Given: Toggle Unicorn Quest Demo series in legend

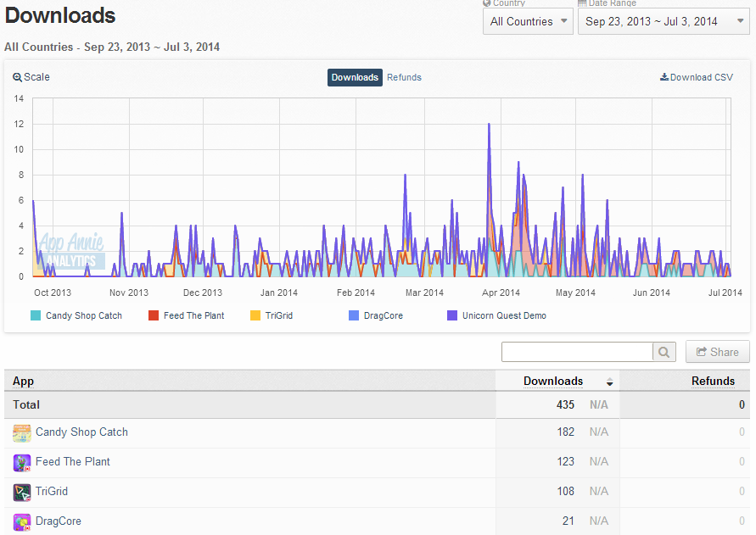Looking at the screenshot, I should point(497,315).
